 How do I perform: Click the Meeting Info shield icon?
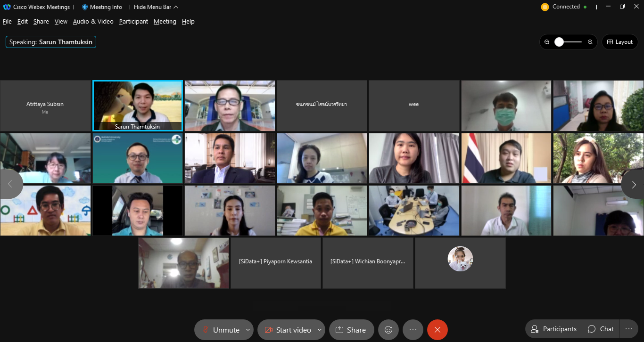(x=85, y=7)
